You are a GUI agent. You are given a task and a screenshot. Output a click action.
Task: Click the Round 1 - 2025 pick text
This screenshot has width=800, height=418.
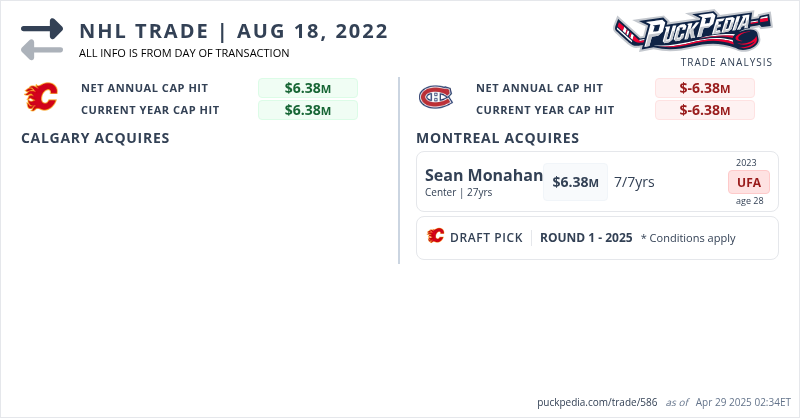click(586, 238)
